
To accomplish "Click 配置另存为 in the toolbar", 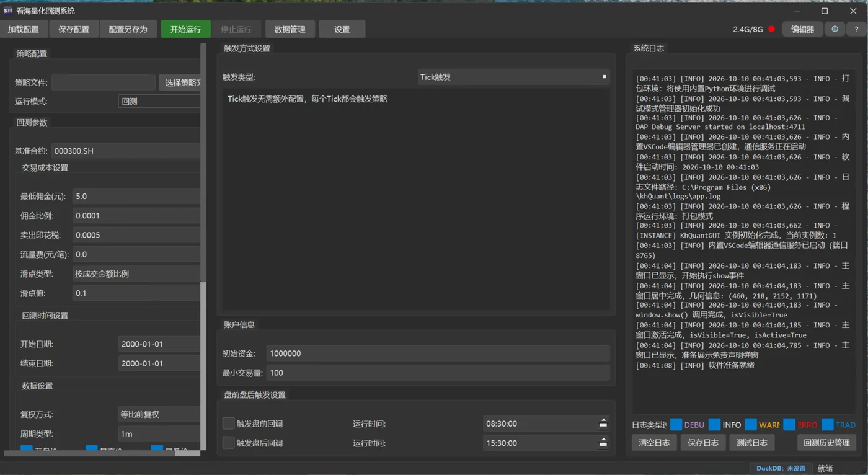I will tap(128, 29).
